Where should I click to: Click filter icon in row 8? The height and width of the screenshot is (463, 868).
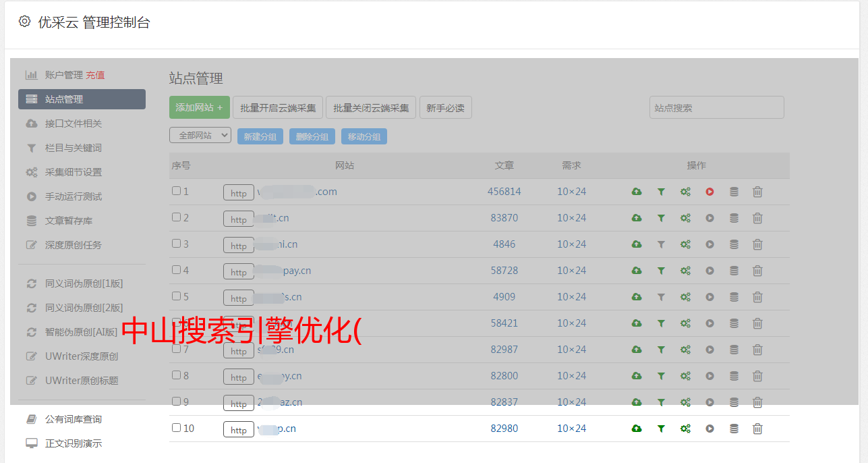tap(661, 376)
